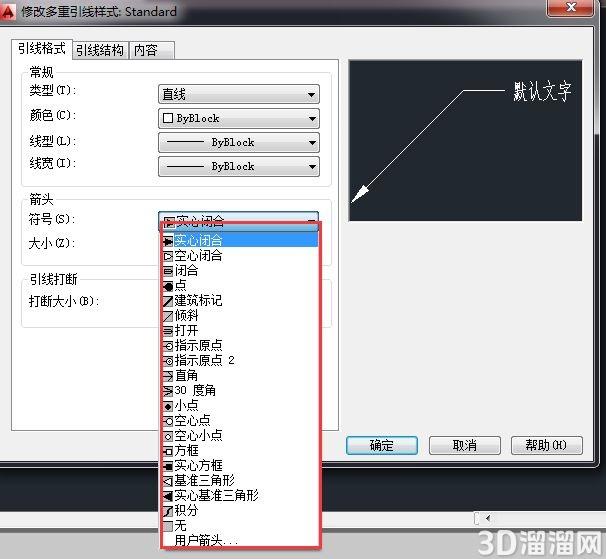Select the 点 dot arrowhead icon
This screenshot has width=606, height=559.
tap(168, 286)
